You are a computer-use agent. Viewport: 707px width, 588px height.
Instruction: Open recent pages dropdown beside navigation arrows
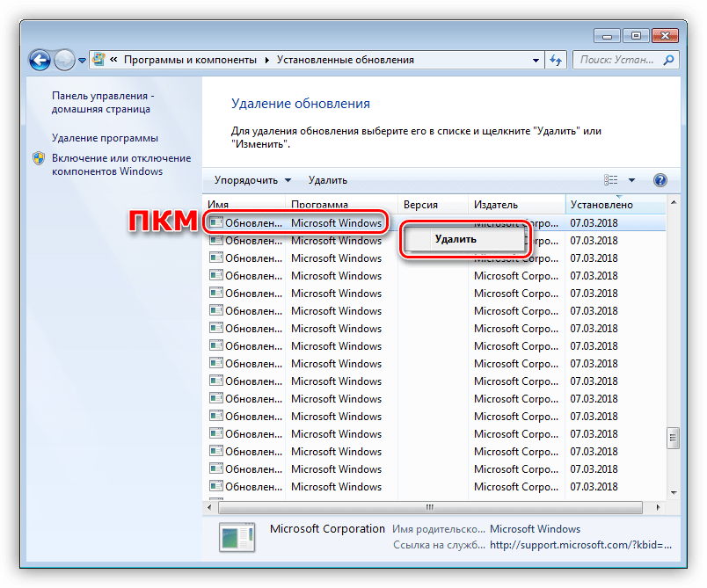[x=83, y=61]
